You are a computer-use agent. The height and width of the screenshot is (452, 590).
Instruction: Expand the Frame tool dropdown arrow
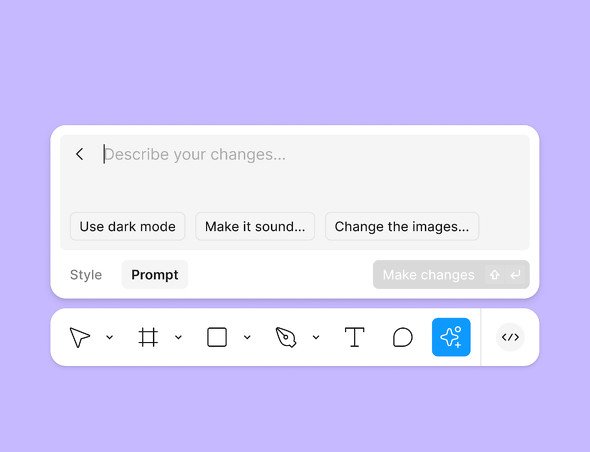point(178,337)
